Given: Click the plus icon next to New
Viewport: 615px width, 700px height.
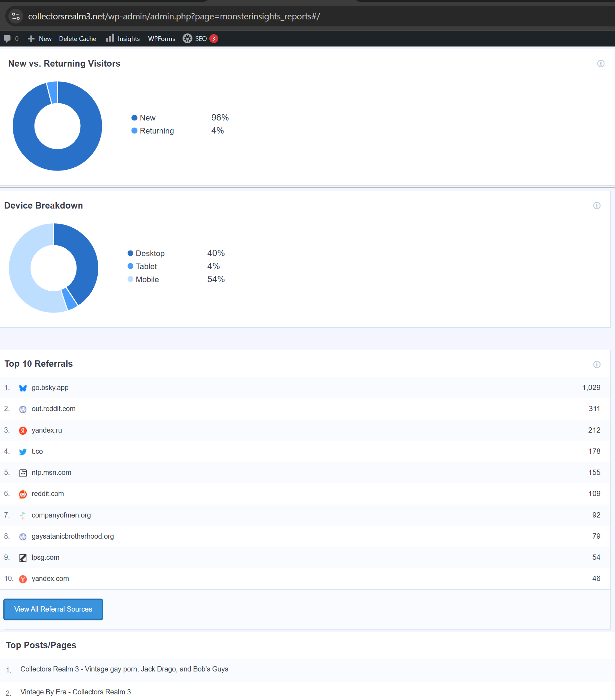Looking at the screenshot, I should (x=31, y=39).
